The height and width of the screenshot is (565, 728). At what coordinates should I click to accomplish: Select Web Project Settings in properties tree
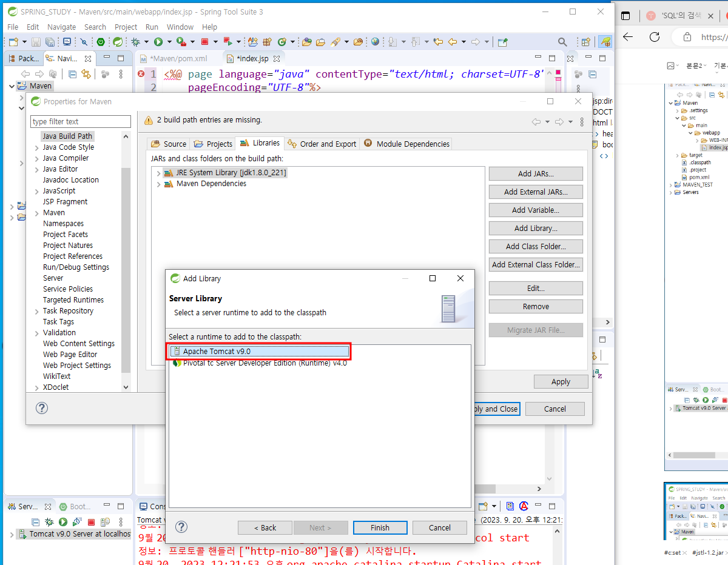[x=77, y=366]
